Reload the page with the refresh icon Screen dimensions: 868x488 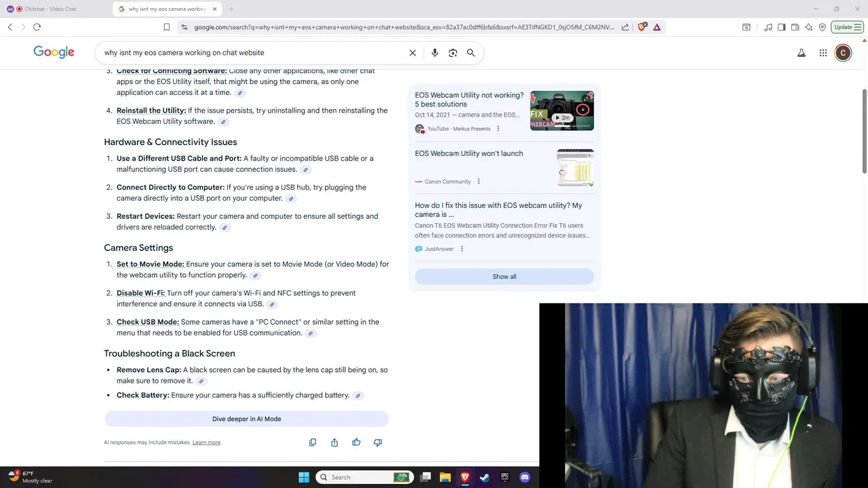click(37, 27)
